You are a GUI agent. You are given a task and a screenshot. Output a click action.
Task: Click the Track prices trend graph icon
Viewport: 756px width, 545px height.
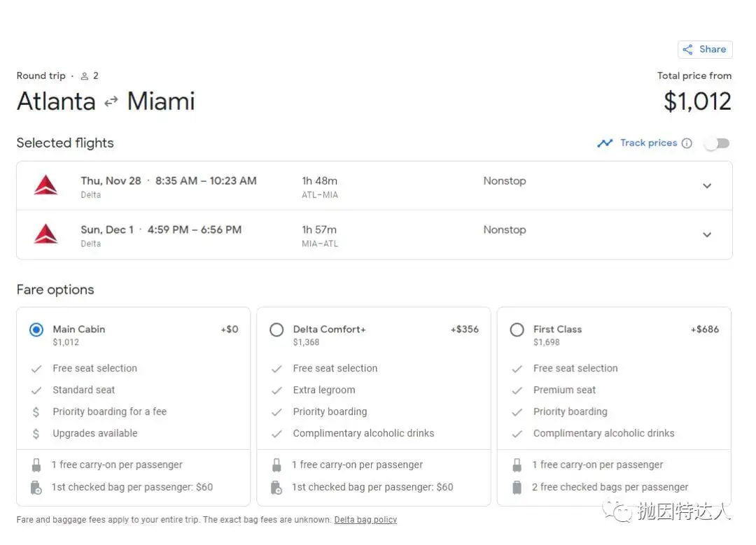tap(605, 143)
